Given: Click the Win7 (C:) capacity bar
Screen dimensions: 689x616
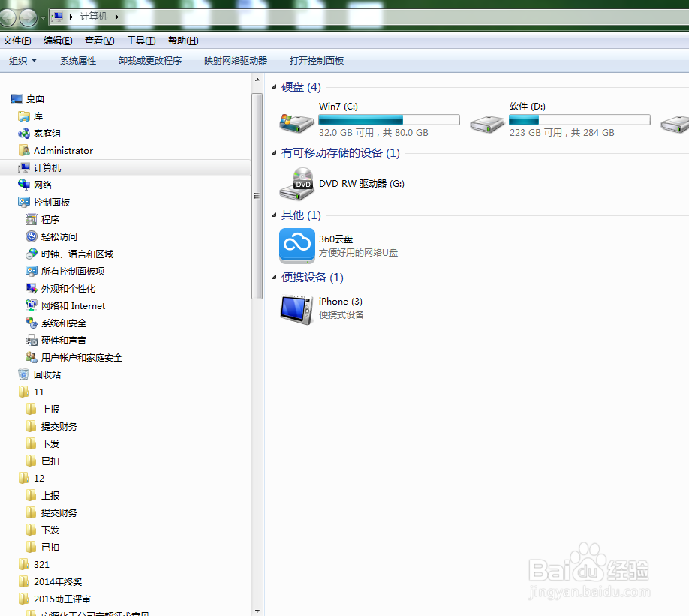Looking at the screenshot, I should (x=389, y=119).
